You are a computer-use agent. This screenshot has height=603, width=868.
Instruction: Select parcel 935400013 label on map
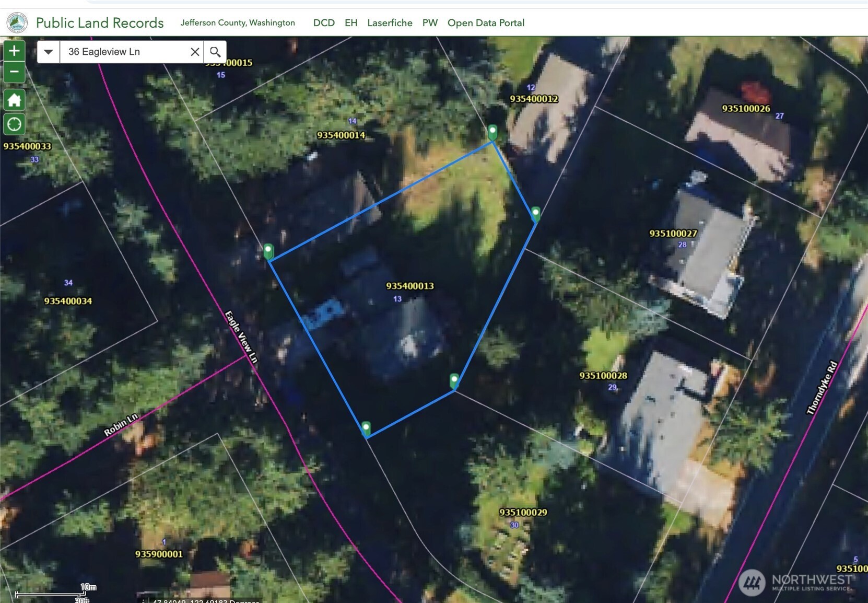click(410, 286)
